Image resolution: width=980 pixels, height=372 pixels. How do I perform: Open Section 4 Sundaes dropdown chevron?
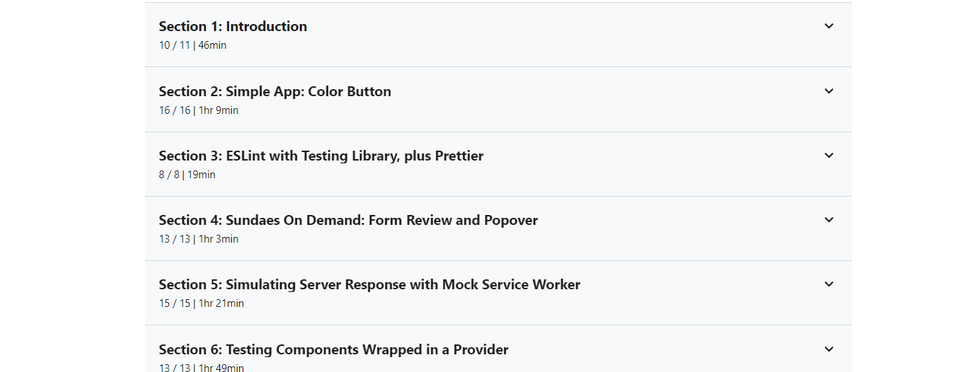click(x=829, y=220)
